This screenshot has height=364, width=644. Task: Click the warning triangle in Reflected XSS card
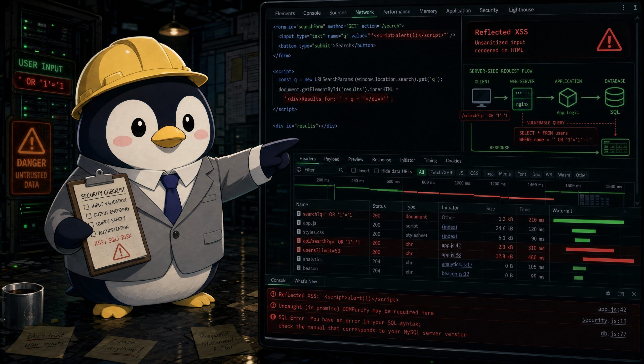[609, 40]
